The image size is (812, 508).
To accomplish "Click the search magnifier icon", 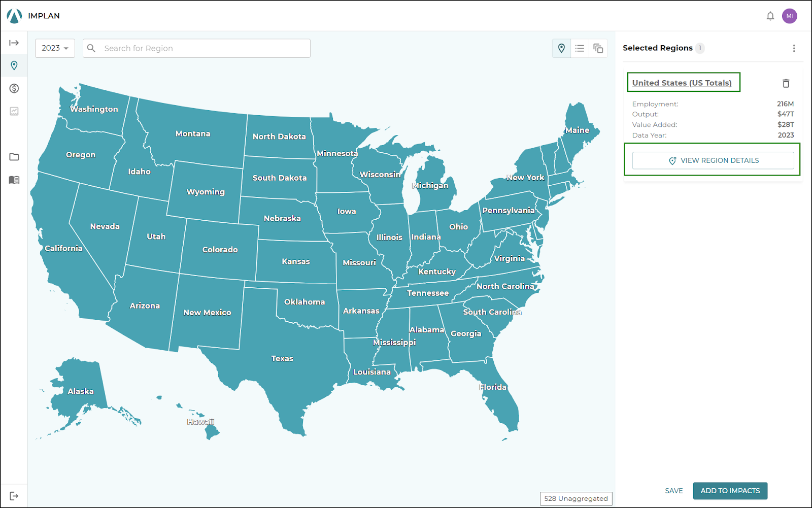I will 91,48.
